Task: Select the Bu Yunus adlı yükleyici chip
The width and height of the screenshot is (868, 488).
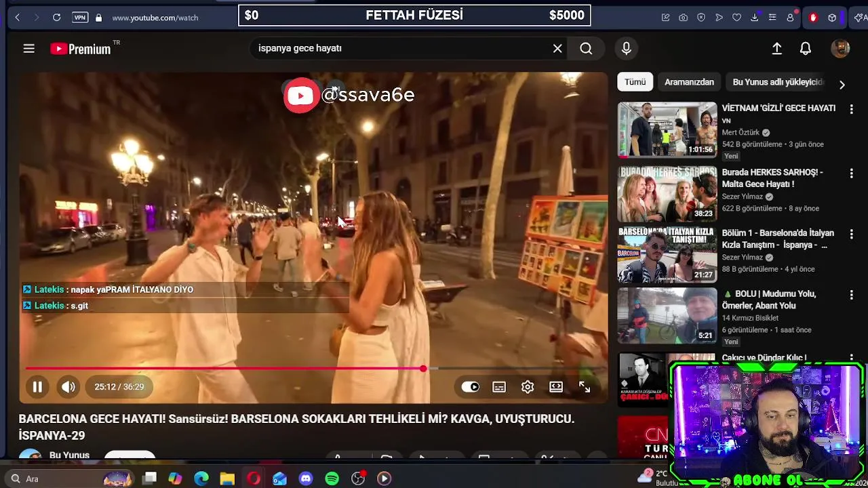Action: (x=778, y=82)
